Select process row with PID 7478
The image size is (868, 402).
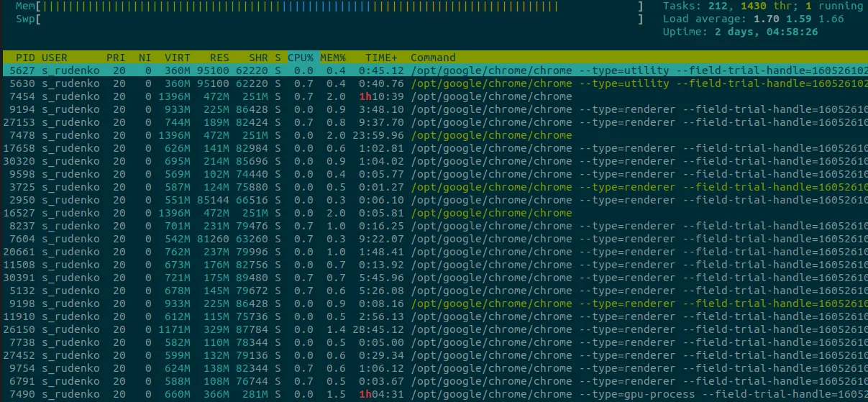(434, 135)
